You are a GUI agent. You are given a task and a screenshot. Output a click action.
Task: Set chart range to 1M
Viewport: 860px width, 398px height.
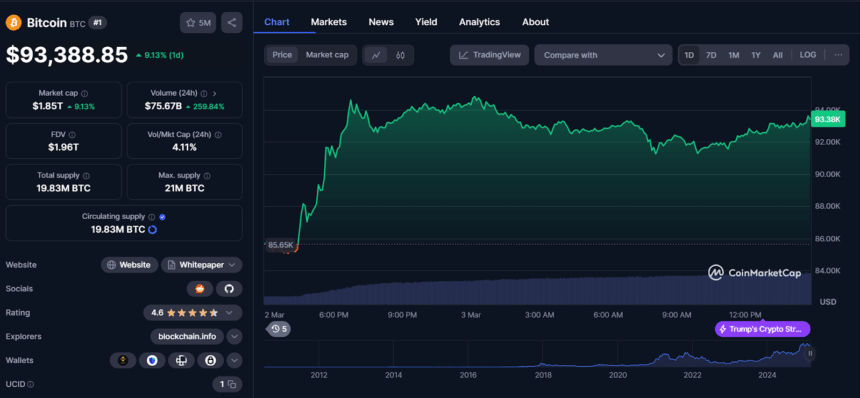pos(733,55)
